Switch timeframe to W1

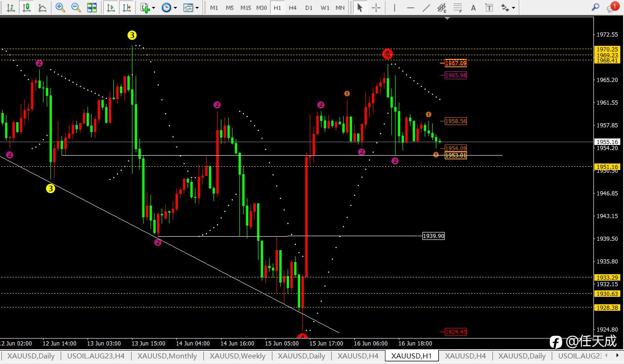tap(325, 8)
